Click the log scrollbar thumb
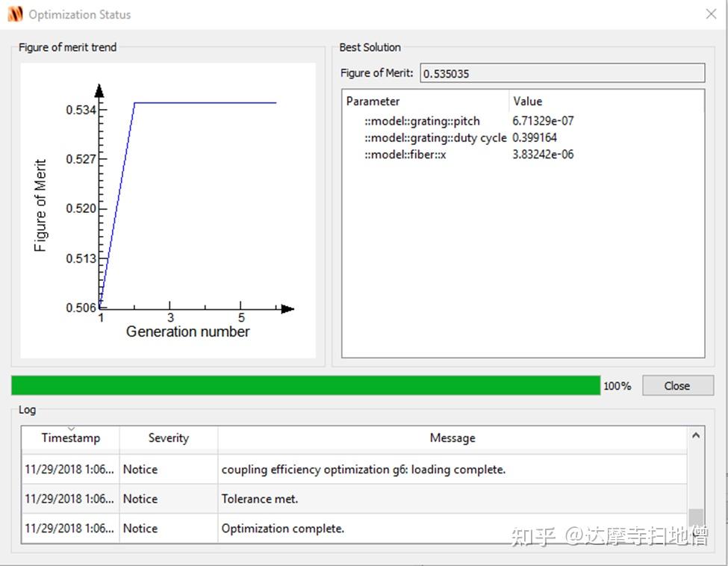 [x=695, y=518]
